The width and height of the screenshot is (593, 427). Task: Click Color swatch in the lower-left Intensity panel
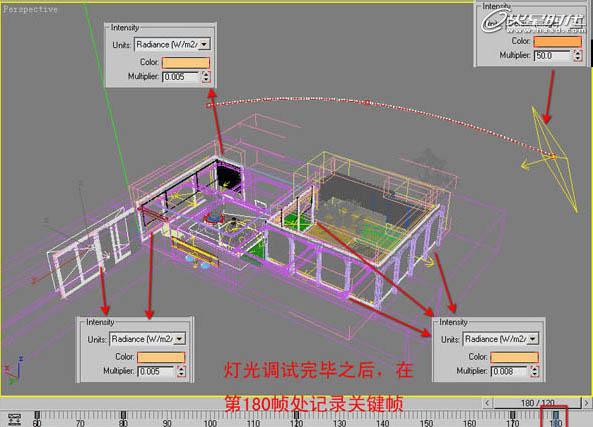[x=161, y=357]
